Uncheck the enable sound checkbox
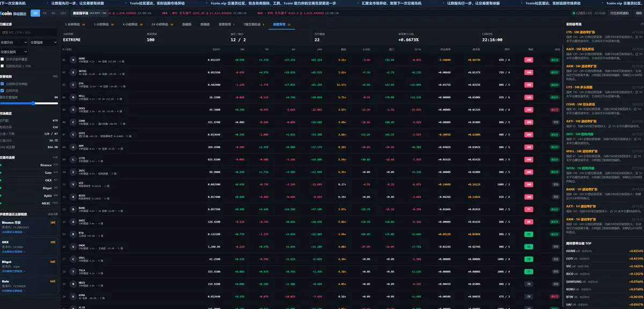Screen dimensions: 644x309 pyautogui.click(x=2, y=90)
